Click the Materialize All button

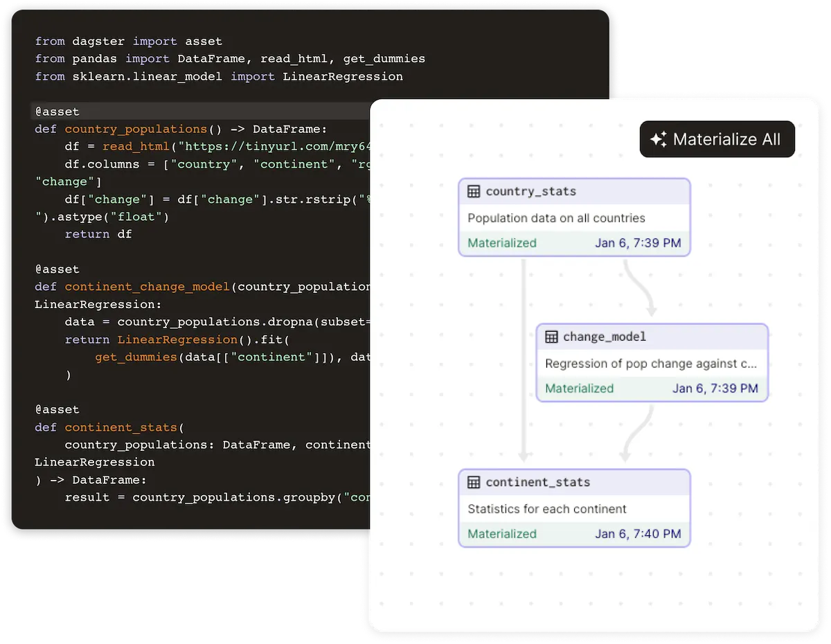(x=717, y=139)
